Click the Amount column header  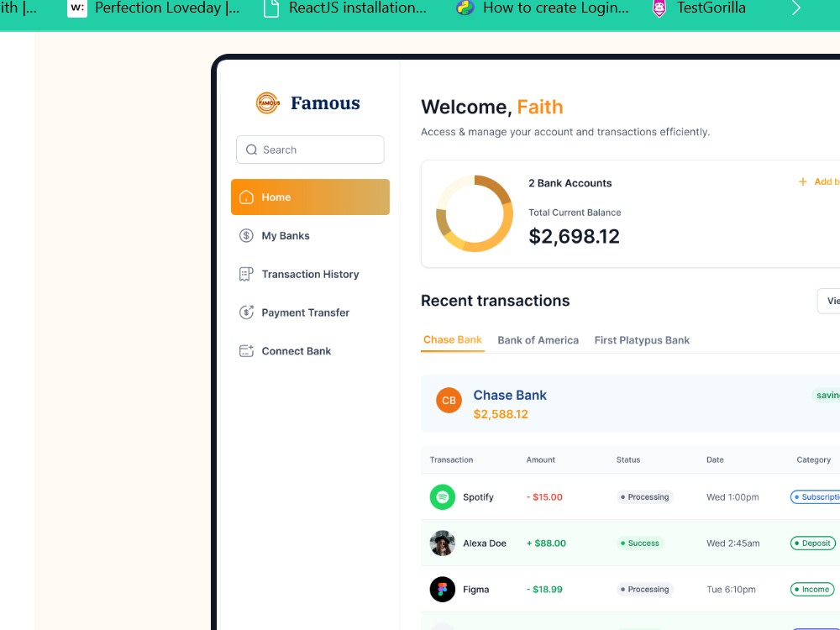(540, 459)
